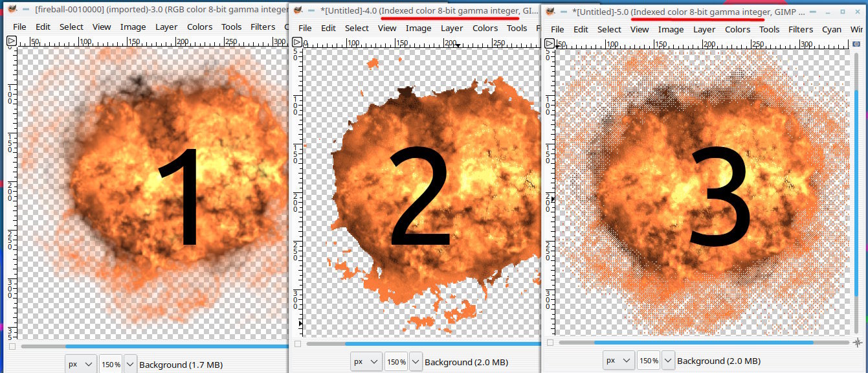The image size is (868, 373).
Task: Click status text 'Background (1.7 MB)'
Action: pyautogui.click(x=181, y=365)
